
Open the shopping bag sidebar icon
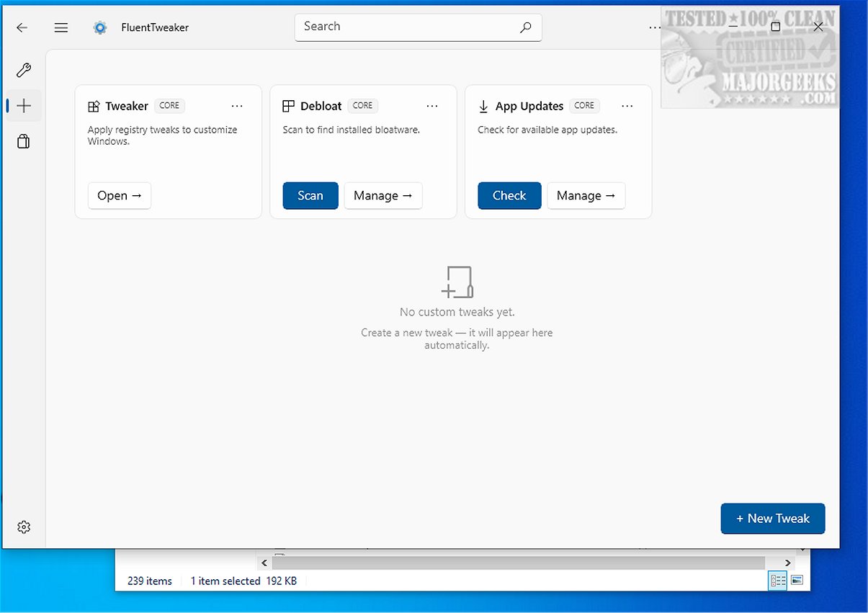tap(24, 141)
